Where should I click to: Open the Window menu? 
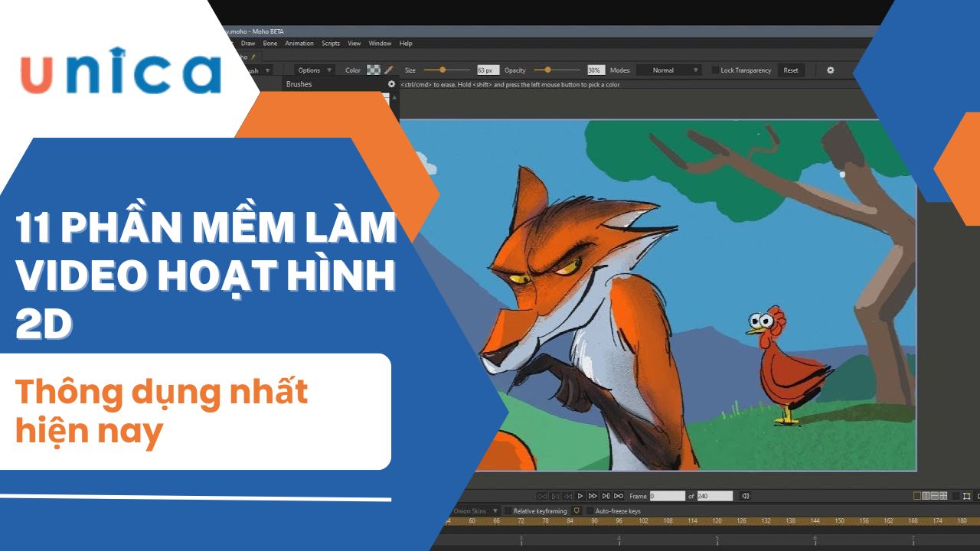click(380, 44)
